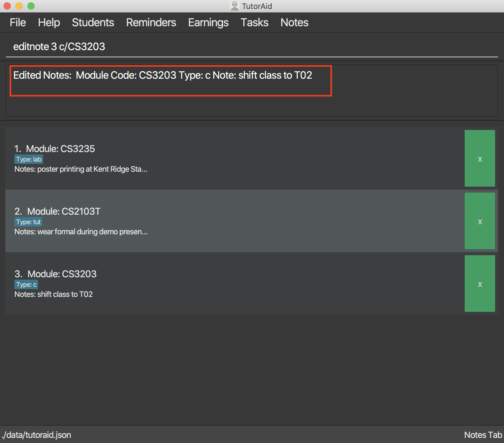Open the Reminders menu
The image size is (504, 443).
(x=151, y=23)
